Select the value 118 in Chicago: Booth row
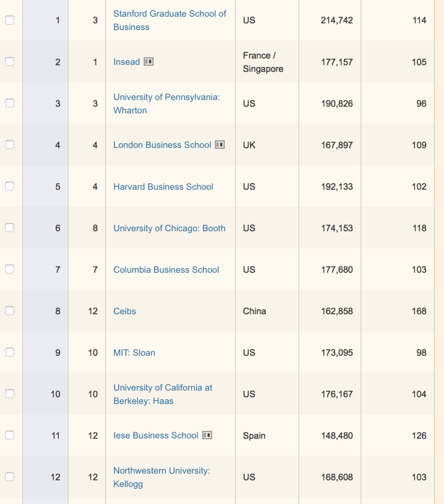The image size is (444, 504). coord(419,228)
